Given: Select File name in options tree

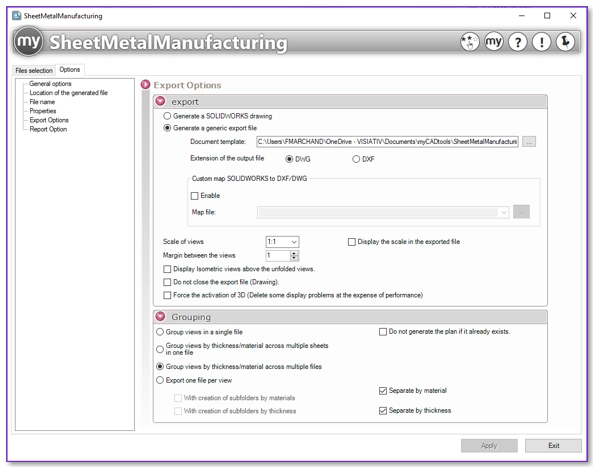Looking at the screenshot, I should tap(42, 102).
